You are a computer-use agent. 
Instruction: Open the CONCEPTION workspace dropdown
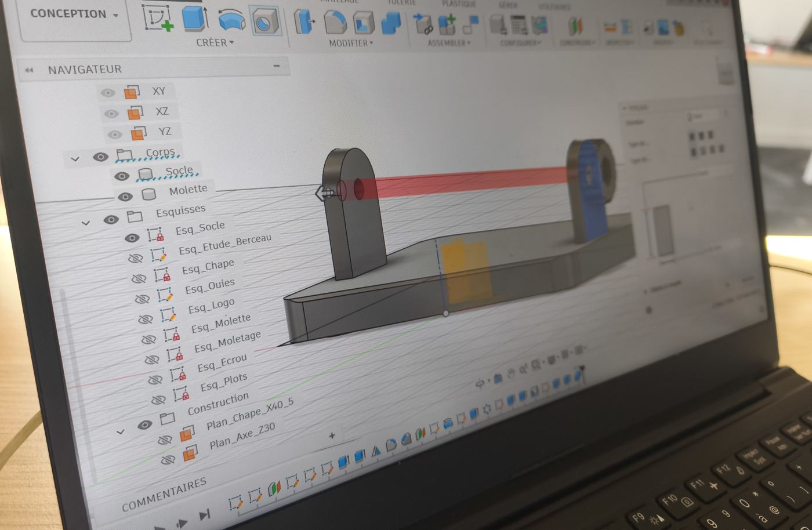click(74, 14)
